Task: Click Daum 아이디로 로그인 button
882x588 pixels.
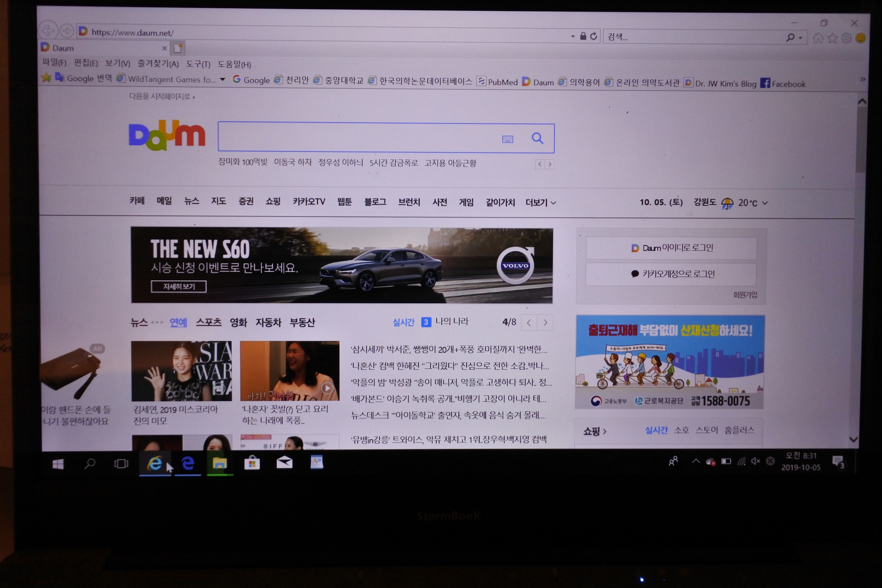Action: [x=672, y=248]
